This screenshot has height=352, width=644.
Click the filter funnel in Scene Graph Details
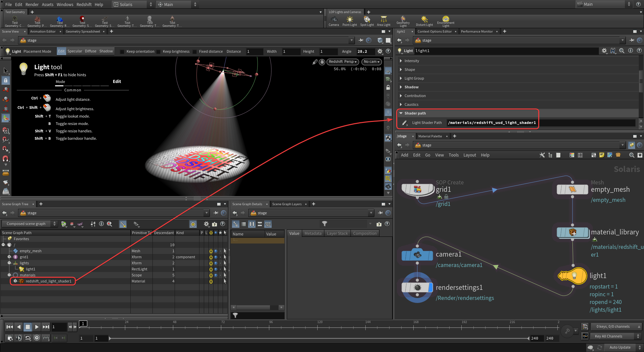click(x=324, y=224)
